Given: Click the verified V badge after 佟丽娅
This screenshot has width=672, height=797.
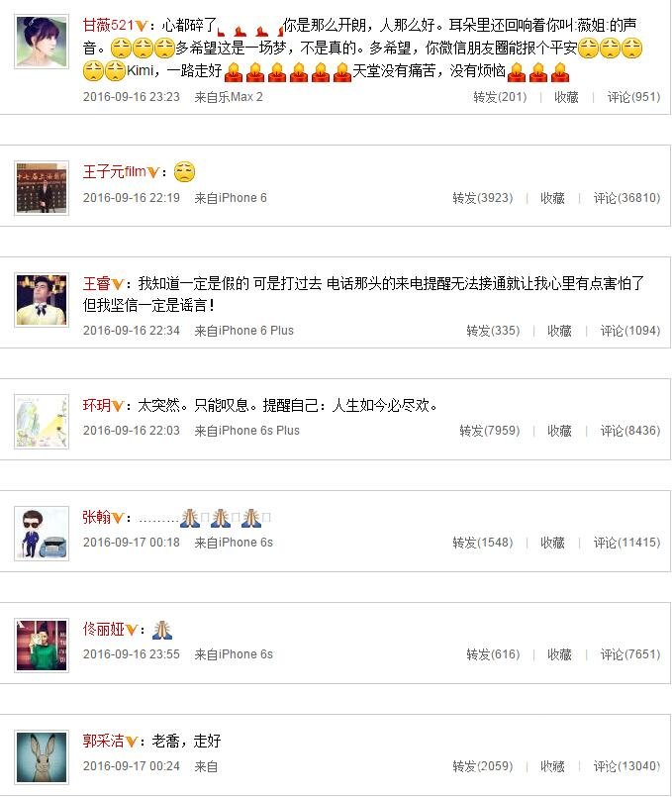Looking at the screenshot, I should 132,630.
